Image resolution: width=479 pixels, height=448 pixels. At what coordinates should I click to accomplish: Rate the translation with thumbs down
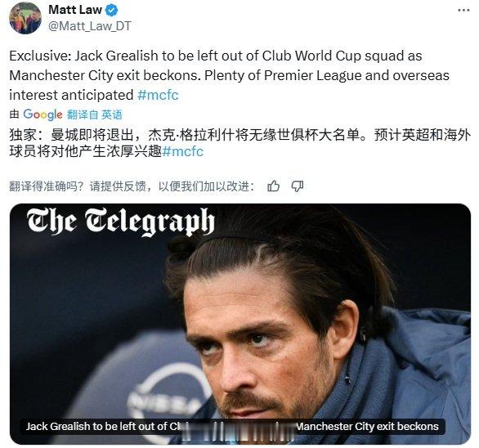(x=298, y=186)
